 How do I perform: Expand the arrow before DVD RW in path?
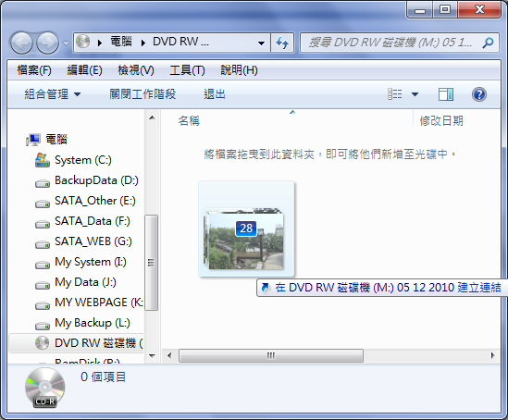click(x=143, y=43)
